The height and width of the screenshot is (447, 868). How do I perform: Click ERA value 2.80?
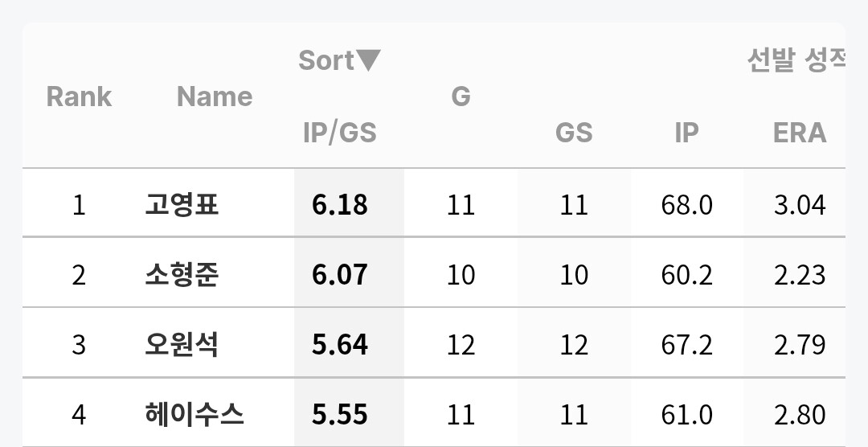(799, 415)
